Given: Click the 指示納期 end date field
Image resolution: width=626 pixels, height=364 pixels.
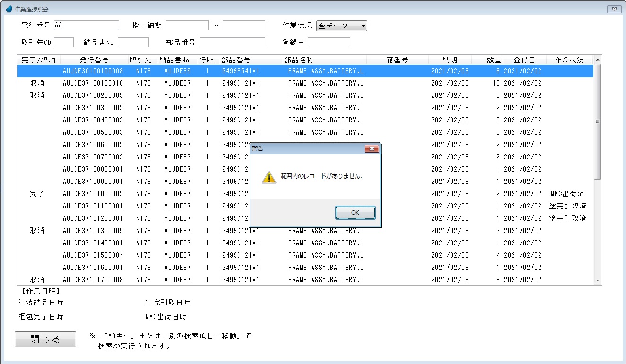Looking at the screenshot, I should click(x=243, y=26).
